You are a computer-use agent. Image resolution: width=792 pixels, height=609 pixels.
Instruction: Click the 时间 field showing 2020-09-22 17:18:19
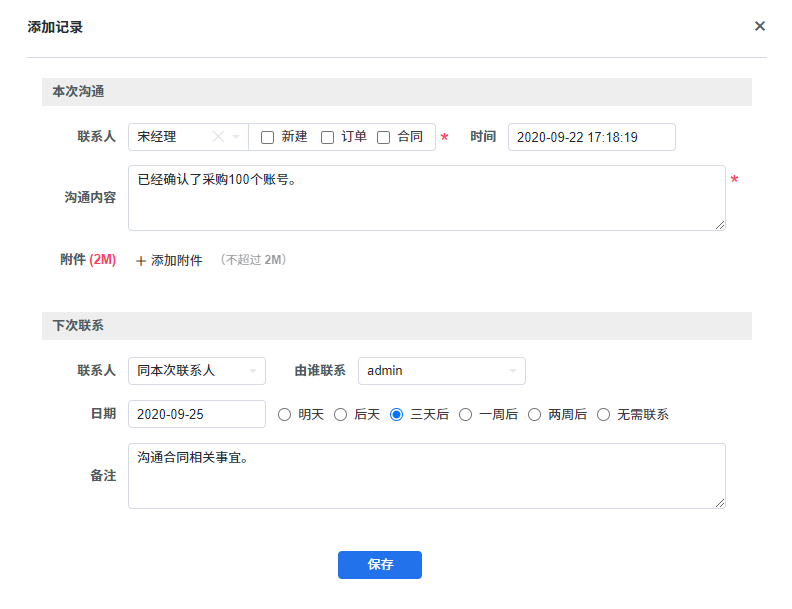[591, 137]
